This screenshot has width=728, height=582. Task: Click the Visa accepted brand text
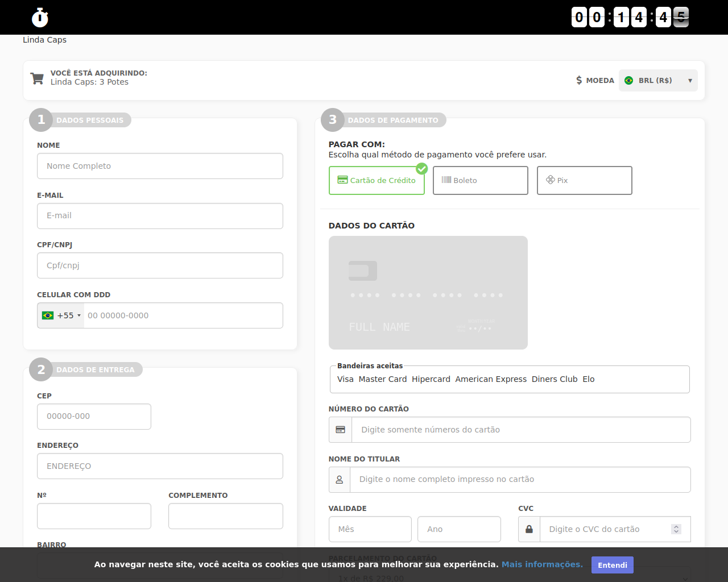[345, 379]
